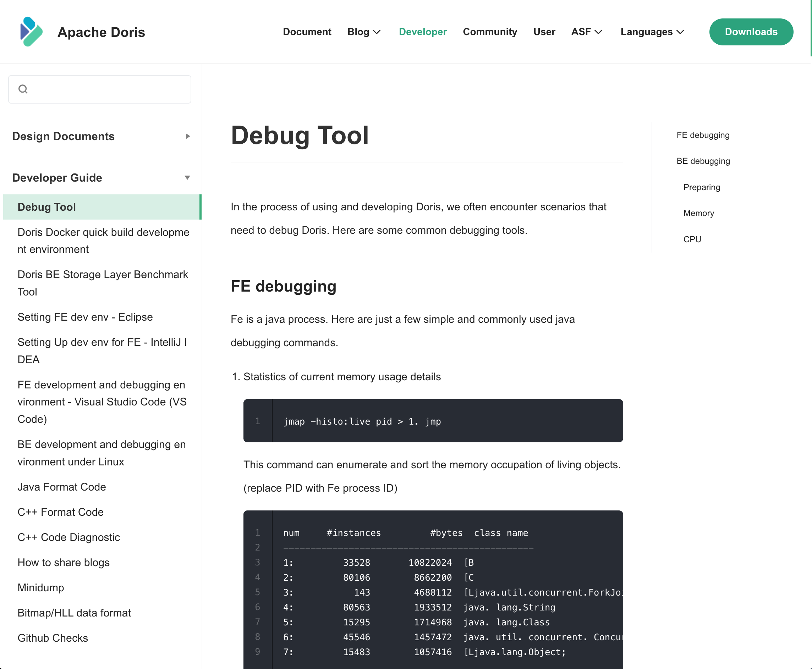Click 'java. lang.Class' in the output

(506, 623)
